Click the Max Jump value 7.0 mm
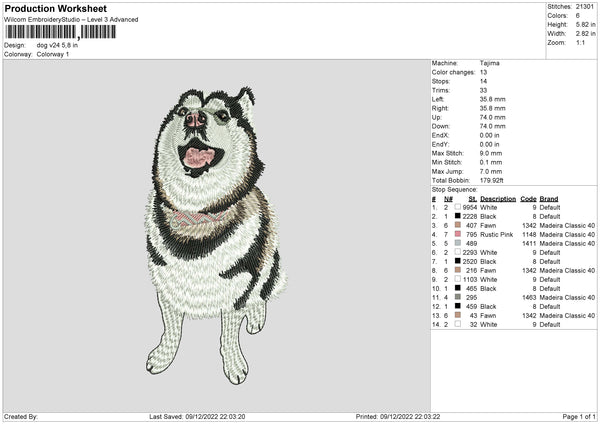 coord(491,171)
